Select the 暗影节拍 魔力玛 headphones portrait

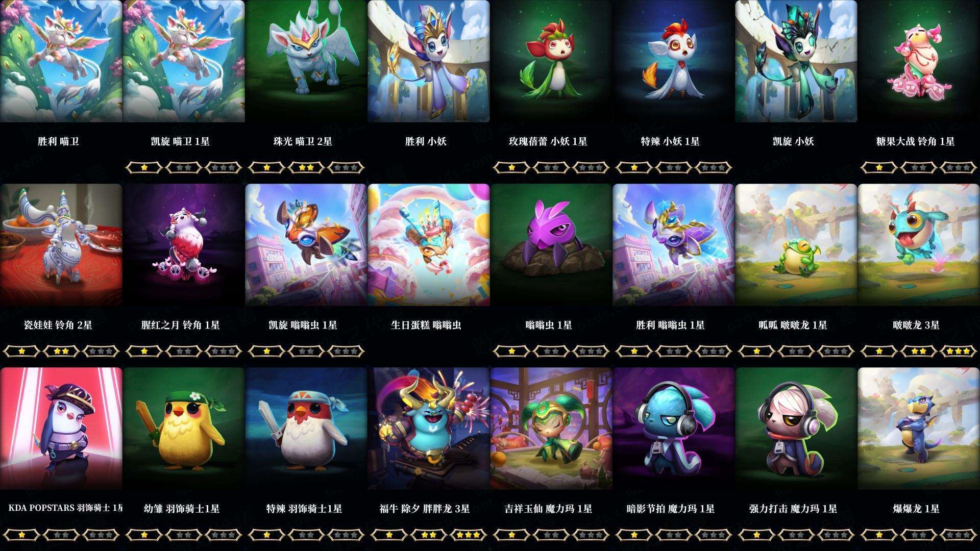tap(674, 429)
